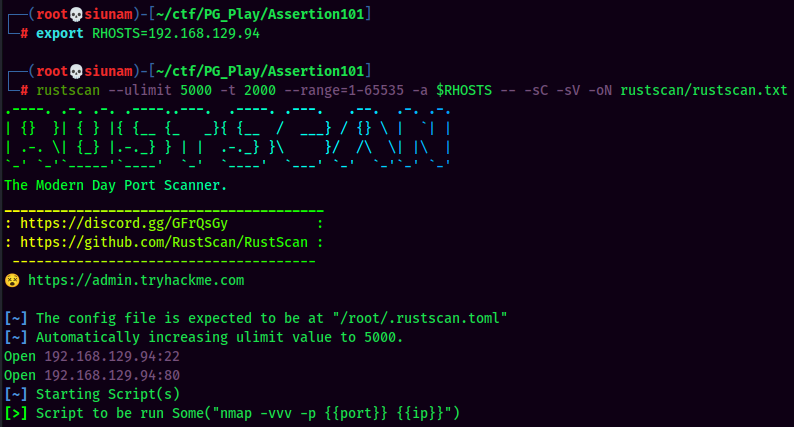Click the "/root/.rustscan.toml" config path
The width and height of the screenshot is (794, 427).
click(x=420, y=318)
